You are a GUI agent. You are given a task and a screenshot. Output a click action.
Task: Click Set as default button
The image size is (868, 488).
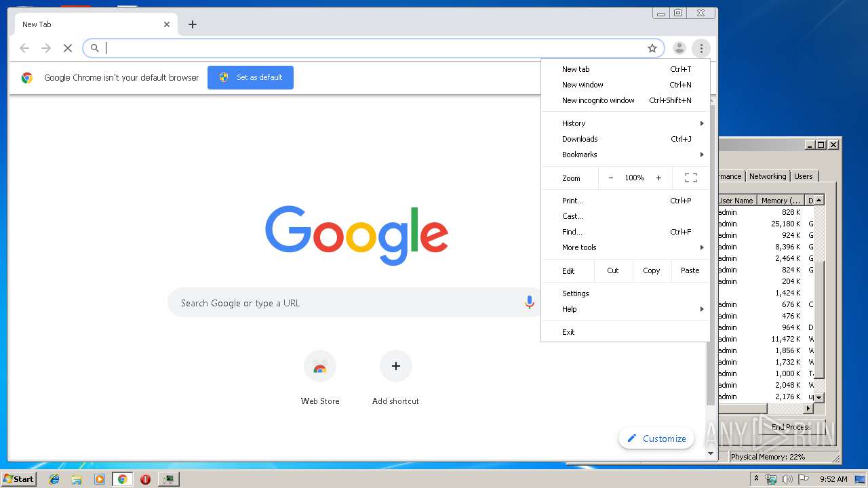250,77
